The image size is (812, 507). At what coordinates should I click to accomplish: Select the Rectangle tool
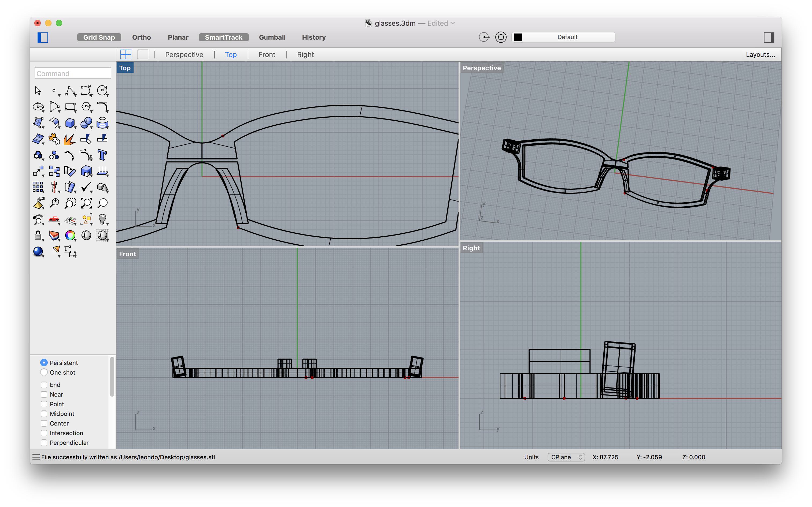coord(70,107)
